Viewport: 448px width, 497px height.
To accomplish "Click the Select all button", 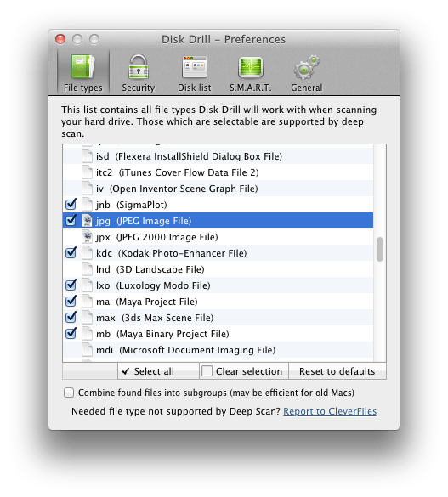I will point(158,371).
